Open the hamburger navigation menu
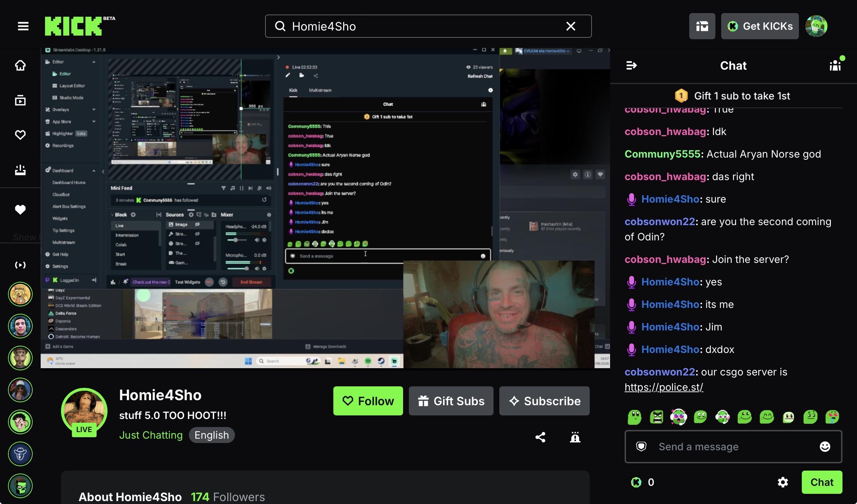Viewport: 857px width, 504px height. [x=23, y=26]
